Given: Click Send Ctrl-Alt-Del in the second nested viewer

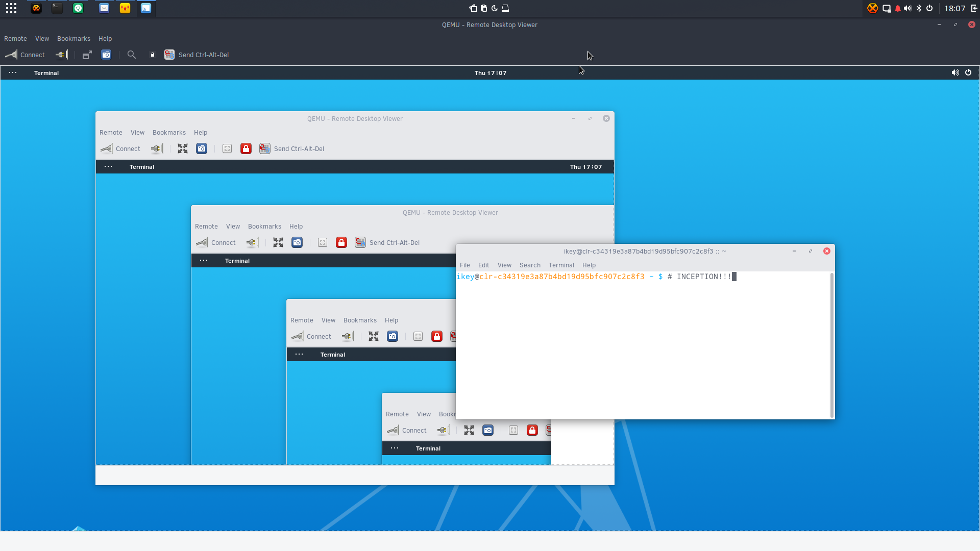Looking at the screenshot, I should (387, 242).
